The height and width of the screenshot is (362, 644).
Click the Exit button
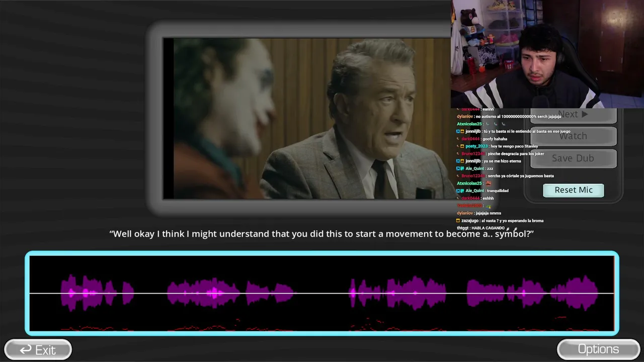point(38,349)
